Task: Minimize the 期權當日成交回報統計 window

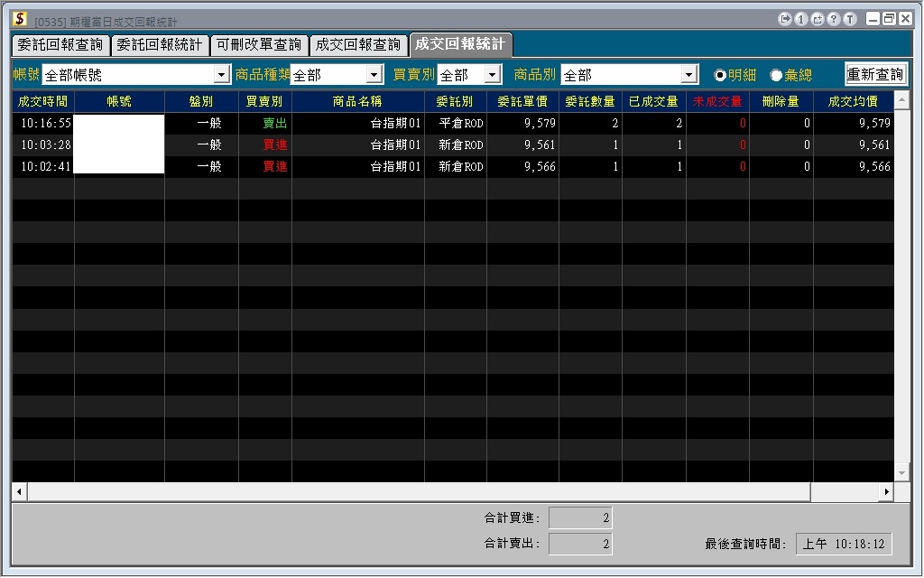Action: [873, 19]
